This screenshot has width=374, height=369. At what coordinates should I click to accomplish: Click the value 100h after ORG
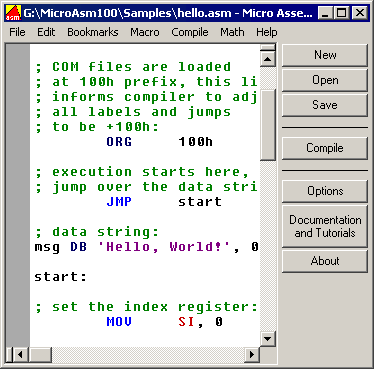click(196, 142)
